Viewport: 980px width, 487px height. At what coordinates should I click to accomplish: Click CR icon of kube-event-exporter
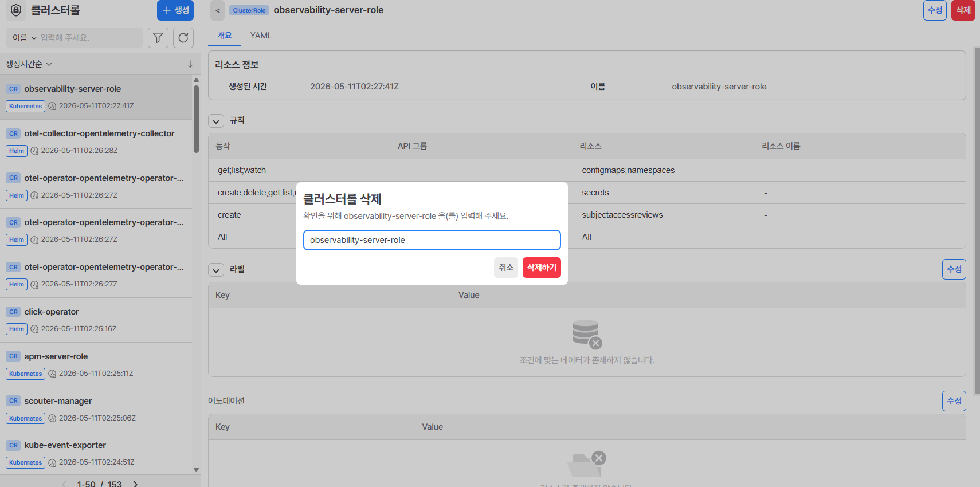point(14,445)
